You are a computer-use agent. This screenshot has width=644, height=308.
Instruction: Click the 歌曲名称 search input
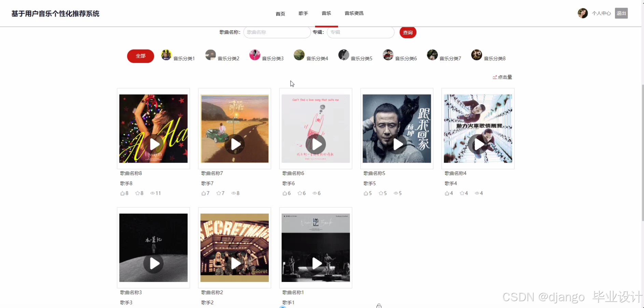click(277, 32)
